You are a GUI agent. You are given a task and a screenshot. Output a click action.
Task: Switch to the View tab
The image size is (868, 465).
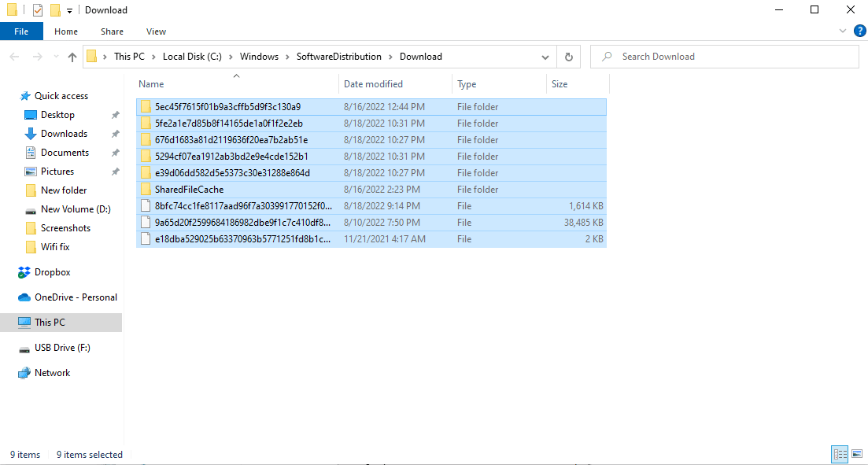[x=156, y=31]
